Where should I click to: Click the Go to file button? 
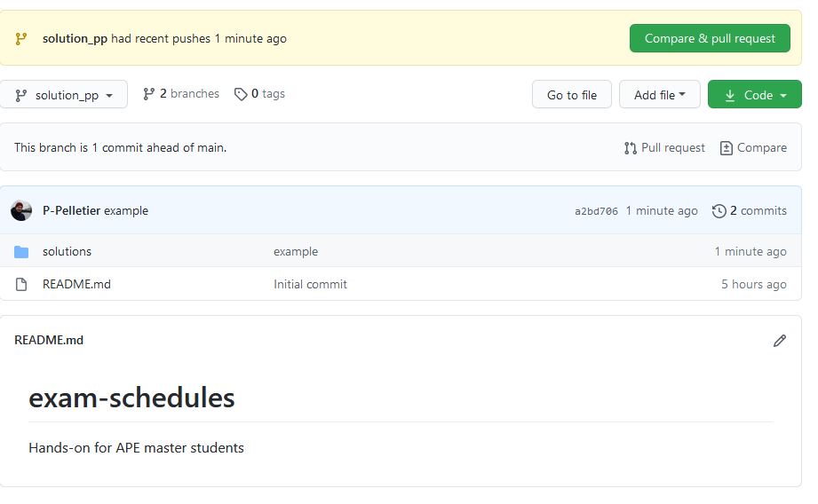tap(572, 95)
